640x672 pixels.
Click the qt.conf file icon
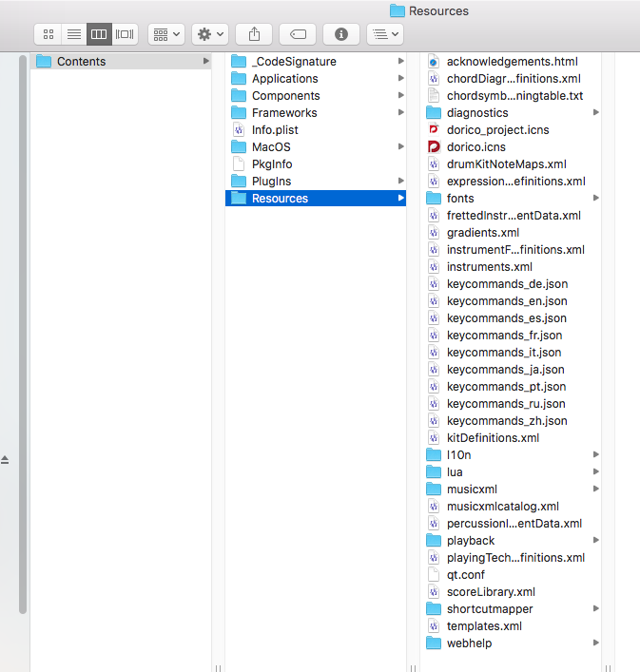point(434,574)
